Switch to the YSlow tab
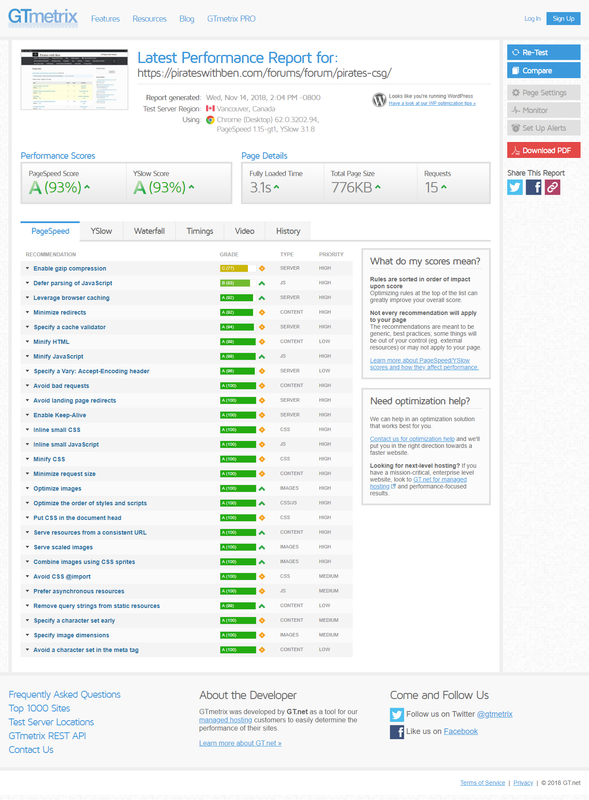 102,231
